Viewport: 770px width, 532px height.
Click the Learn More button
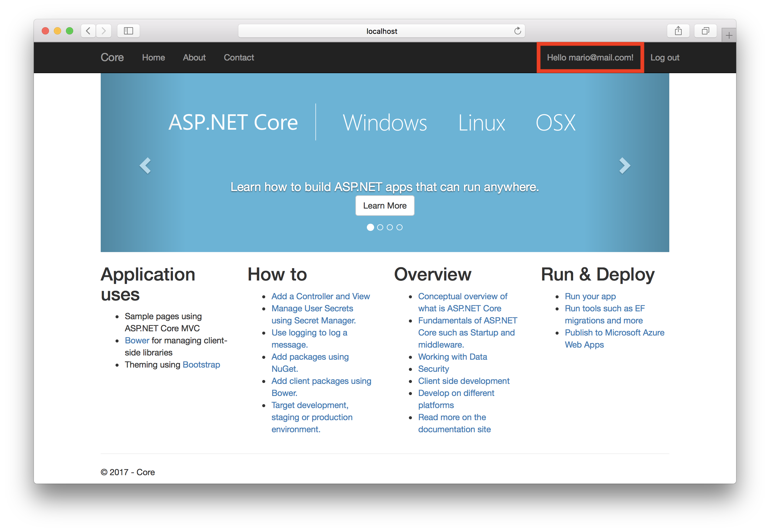384,205
